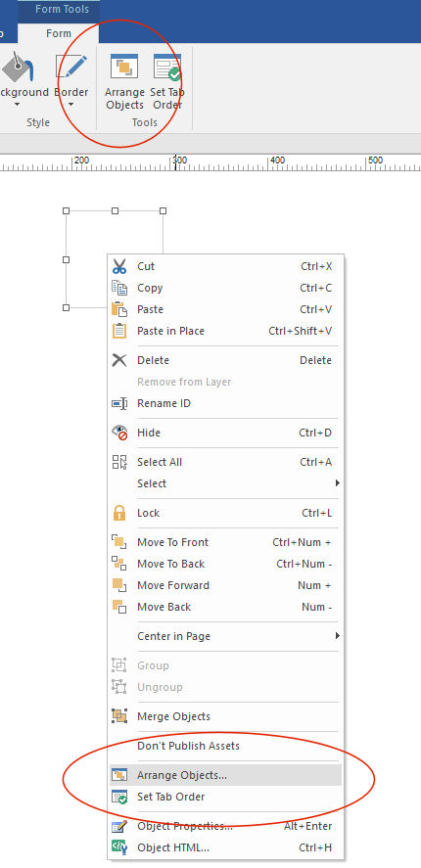
Task: Click the Object HTML icon
Action: (x=119, y=847)
